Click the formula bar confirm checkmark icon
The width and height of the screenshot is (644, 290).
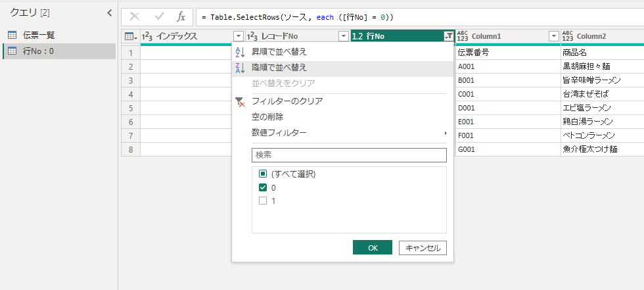158,16
